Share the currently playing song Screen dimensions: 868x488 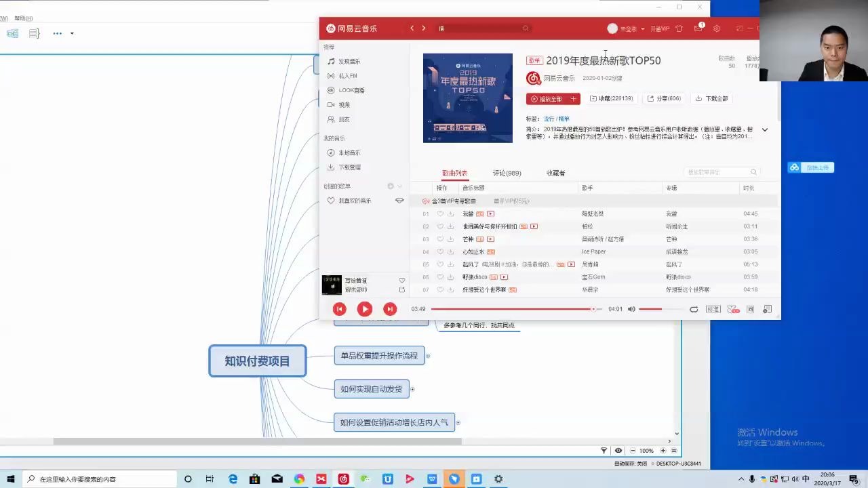[402, 290]
